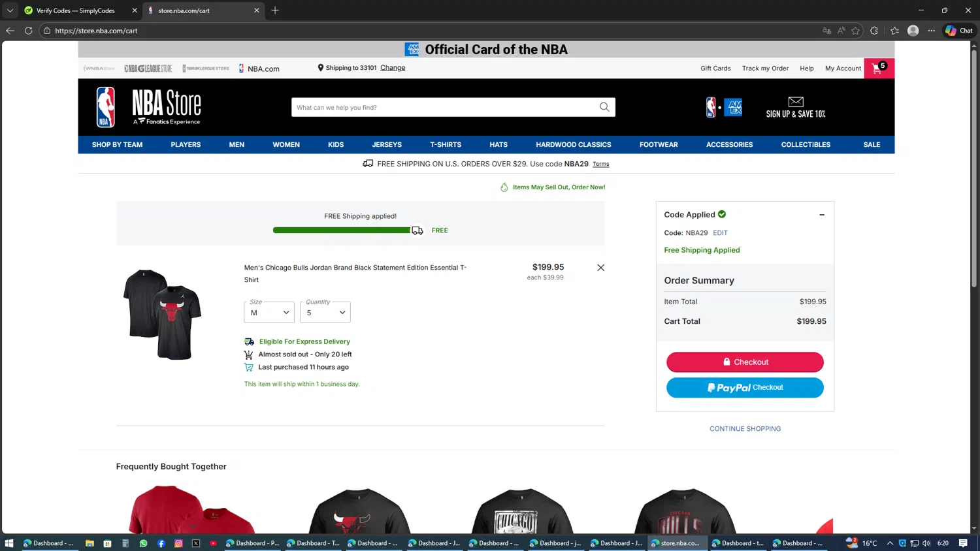Click the NBA American Express logo banner

[x=724, y=107]
